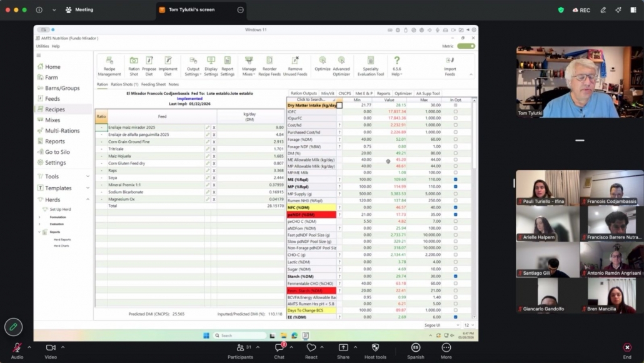Open the Manage Mixes dropdown

tap(249, 66)
